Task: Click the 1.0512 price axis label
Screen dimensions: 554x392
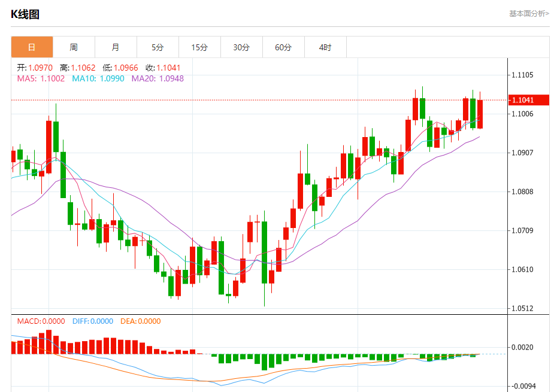Action: click(522, 308)
